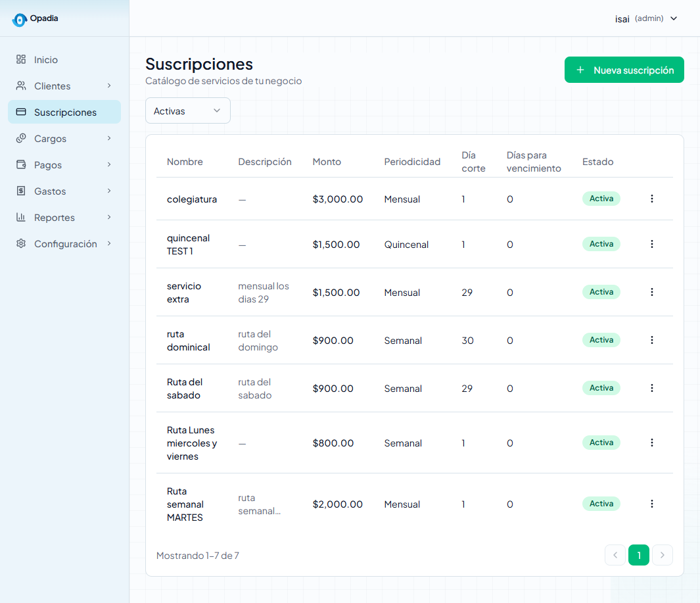Expand the Configuración sidebar section
The image size is (700, 603).
64,243
